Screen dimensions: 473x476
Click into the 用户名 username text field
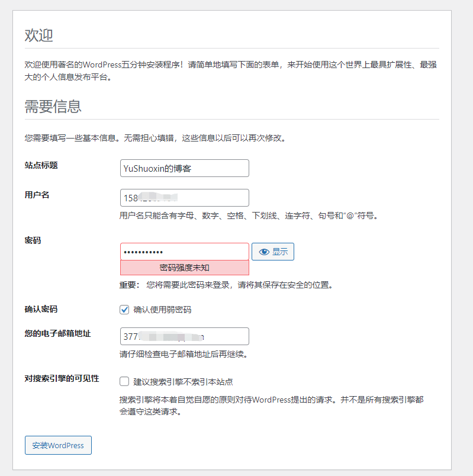pos(184,198)
